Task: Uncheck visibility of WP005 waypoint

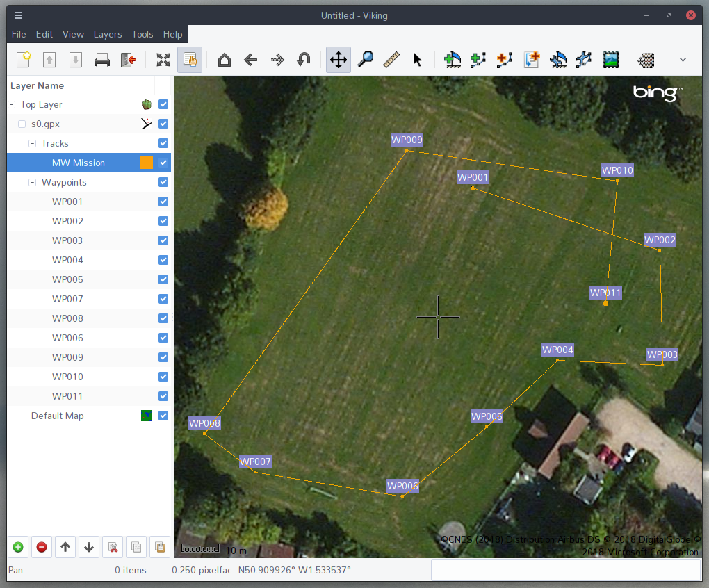Action: click(x=163, y=279)
